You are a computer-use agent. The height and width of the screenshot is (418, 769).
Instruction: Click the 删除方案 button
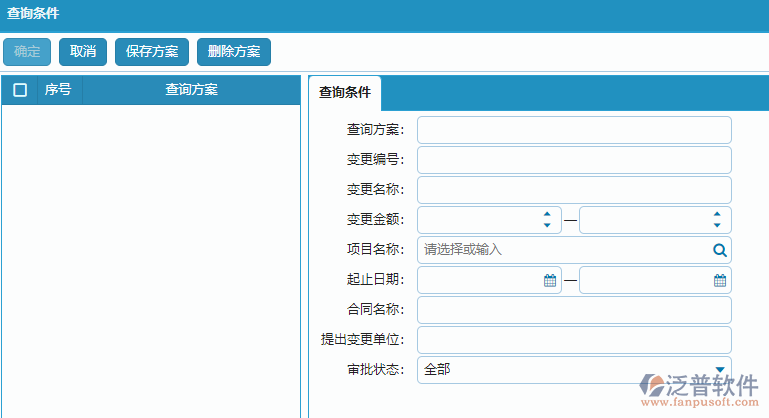234,52
